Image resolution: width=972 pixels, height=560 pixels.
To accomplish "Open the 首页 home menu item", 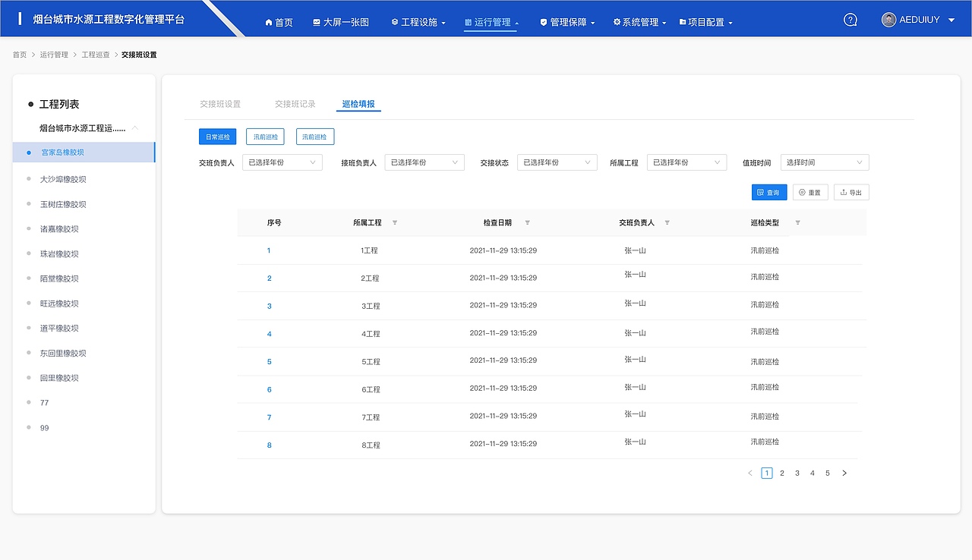I will tap(279, 23).
